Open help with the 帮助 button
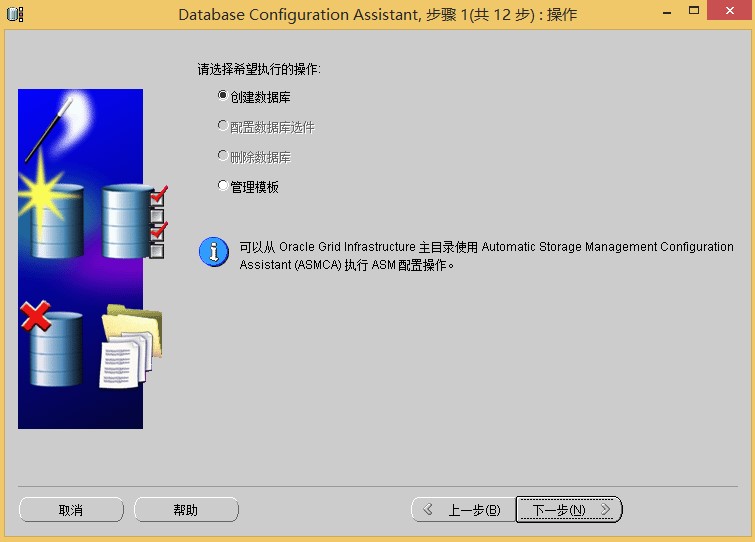Image resolution: width=755 pixels, height=542 pixels. click(x=186, y=510)
